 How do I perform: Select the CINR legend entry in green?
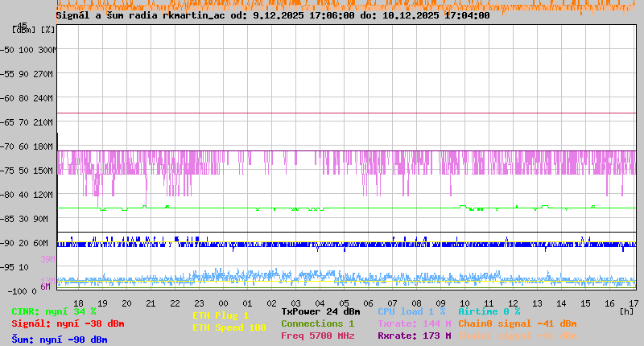[54, 311]
